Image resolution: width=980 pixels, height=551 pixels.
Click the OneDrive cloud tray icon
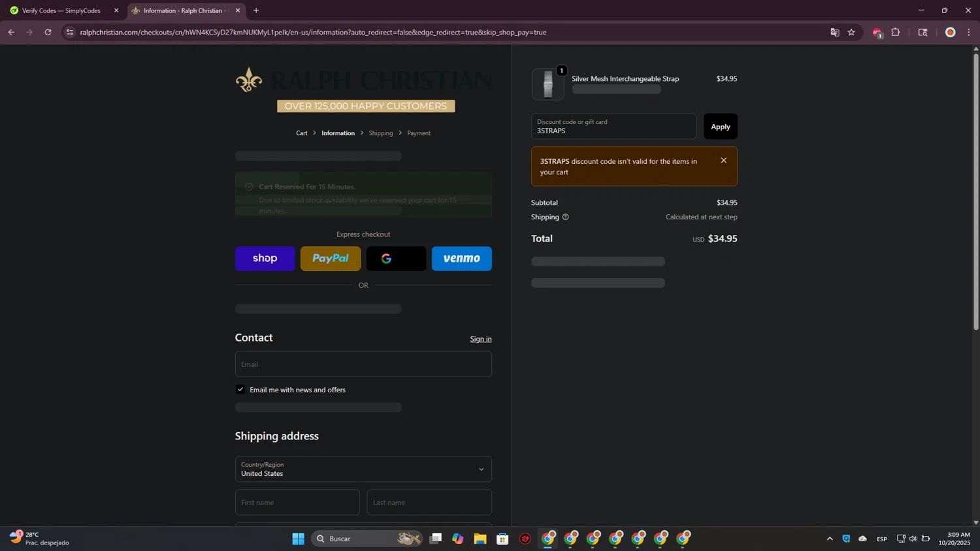tap(862, 539)
